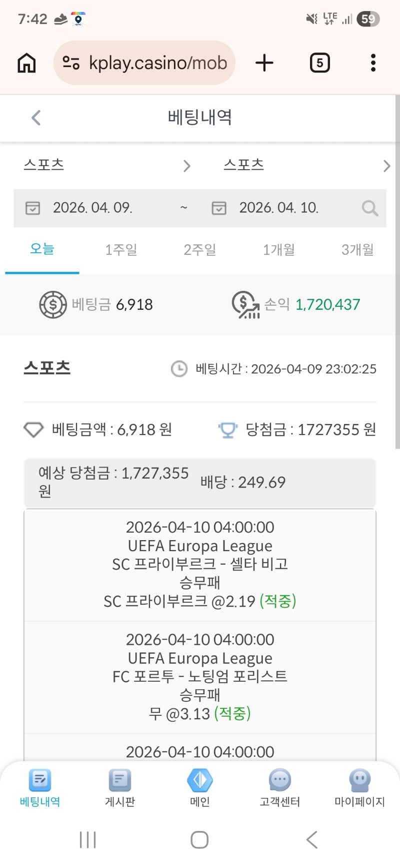Tap the browser home icon
Screen dimensions: 400x868
coord(26,63)
